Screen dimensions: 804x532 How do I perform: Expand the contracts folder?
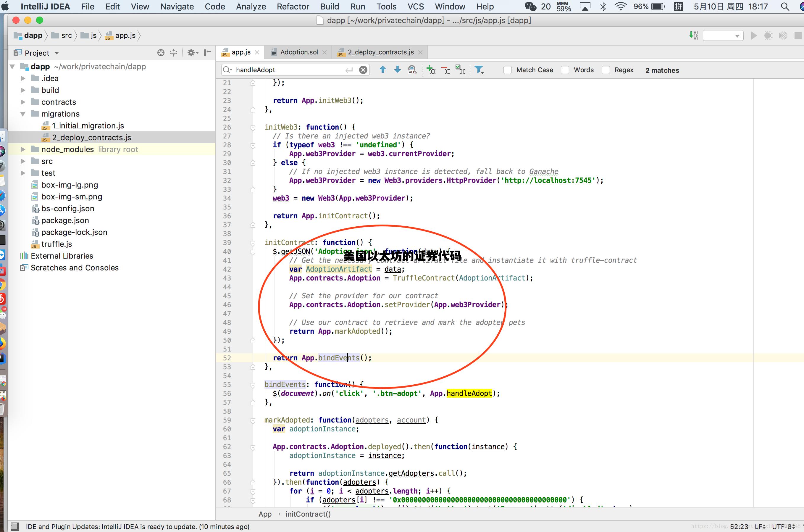(23, 102)
